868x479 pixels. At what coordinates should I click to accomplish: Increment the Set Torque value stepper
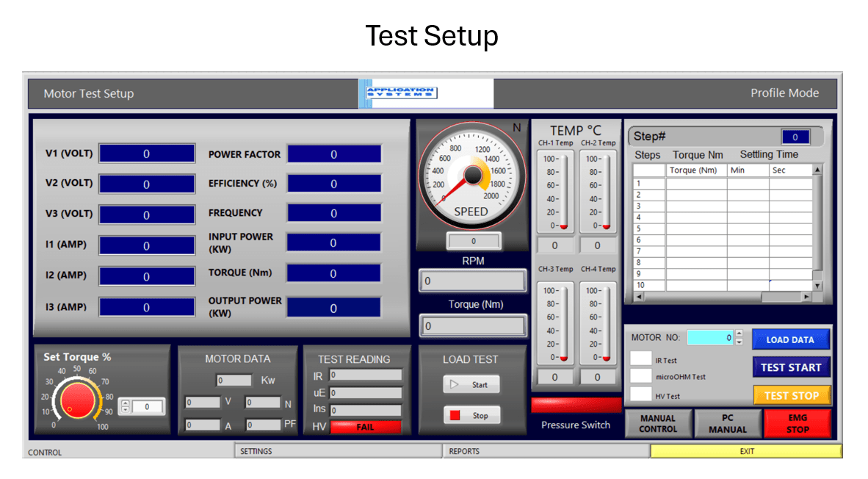[x=125, y=403]
